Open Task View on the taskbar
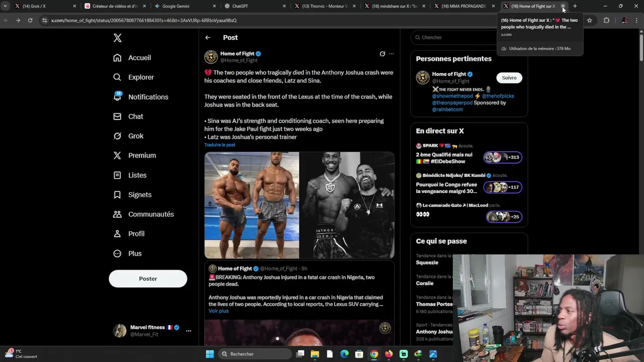The height and width of the screenshot is (362, 644). (x=300, y=354)
